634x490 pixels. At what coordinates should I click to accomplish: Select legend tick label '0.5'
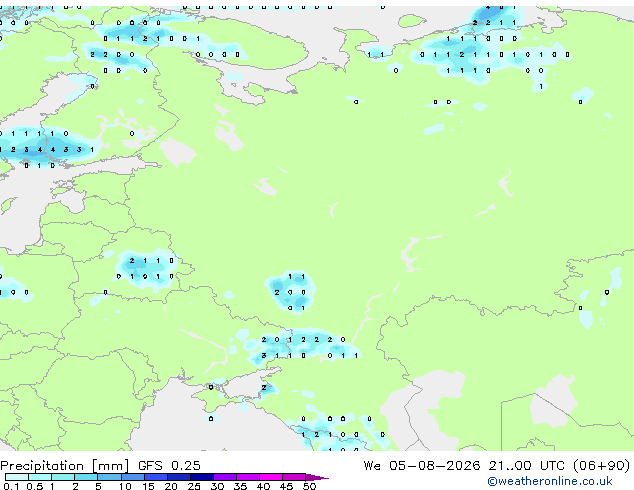(35, 486)
